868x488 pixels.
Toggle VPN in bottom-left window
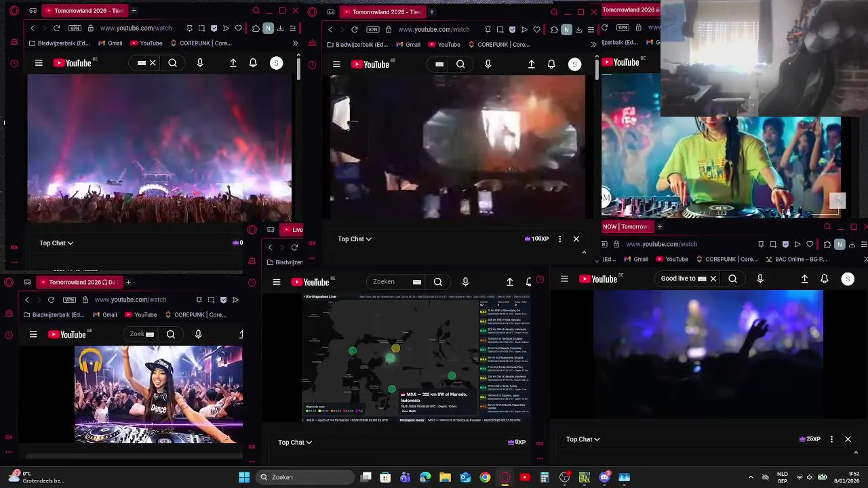[69, 300]
